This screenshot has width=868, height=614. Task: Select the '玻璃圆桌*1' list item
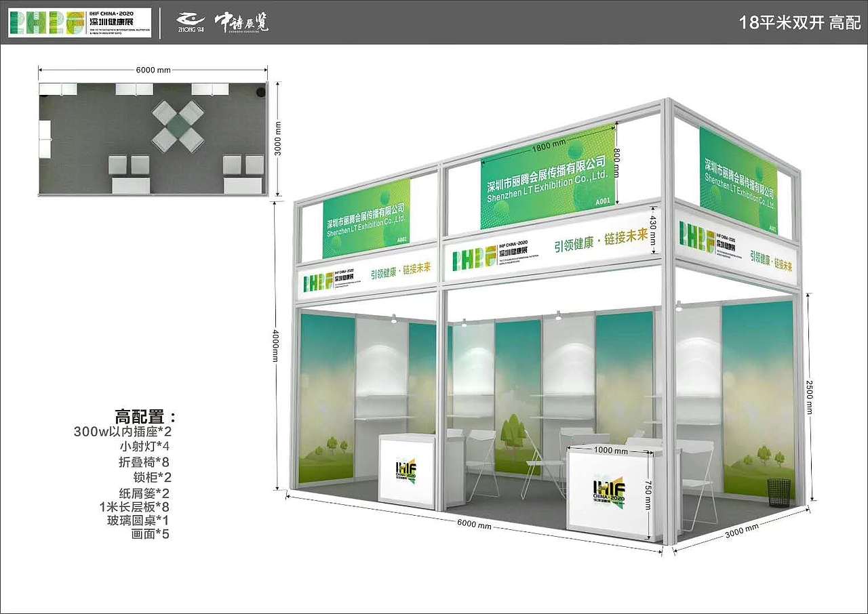tap(138, 520)
